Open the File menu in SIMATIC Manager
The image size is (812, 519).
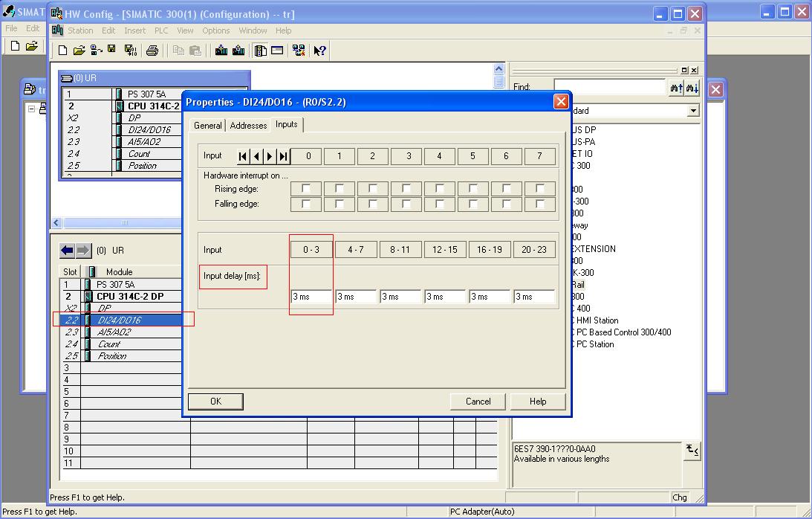(11, 28)
